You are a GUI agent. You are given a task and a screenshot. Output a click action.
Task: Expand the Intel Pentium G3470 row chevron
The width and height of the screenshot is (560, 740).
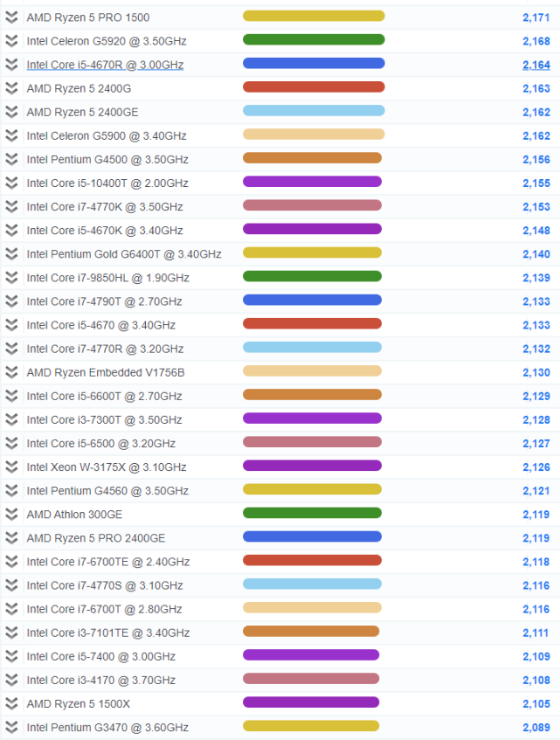click(x=11, y=727)
